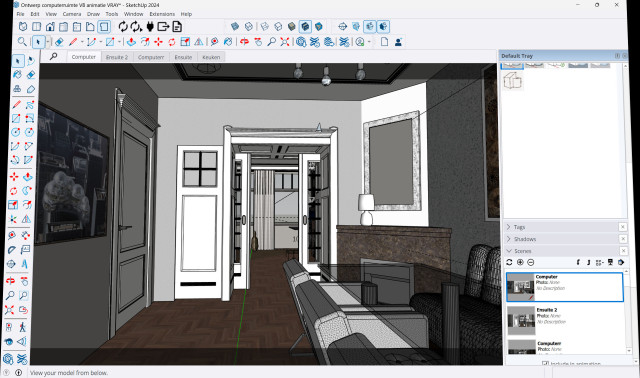Viewport: 640px width, 378px height.
Task: Click the export arrow icon beside the plug
Action: pos(163,27)
